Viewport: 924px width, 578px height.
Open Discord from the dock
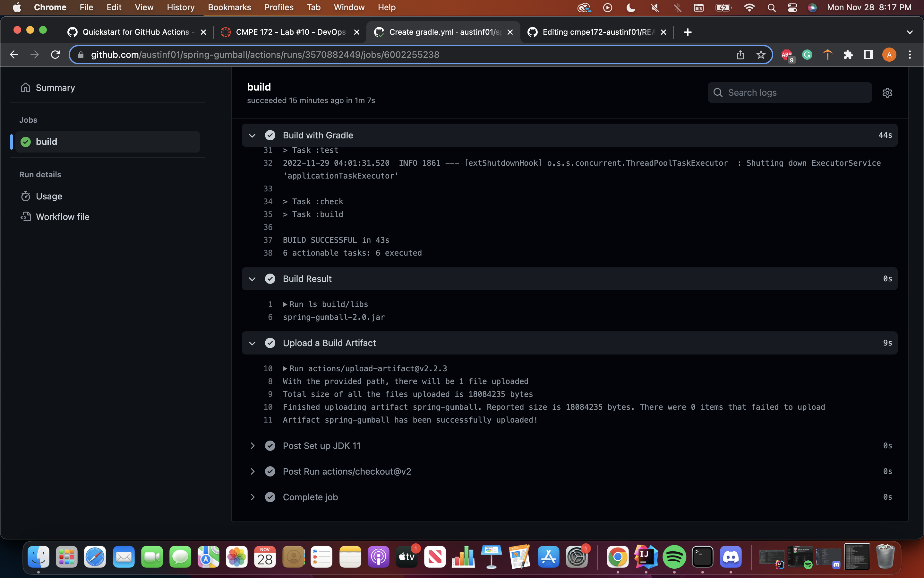[731, 557]
